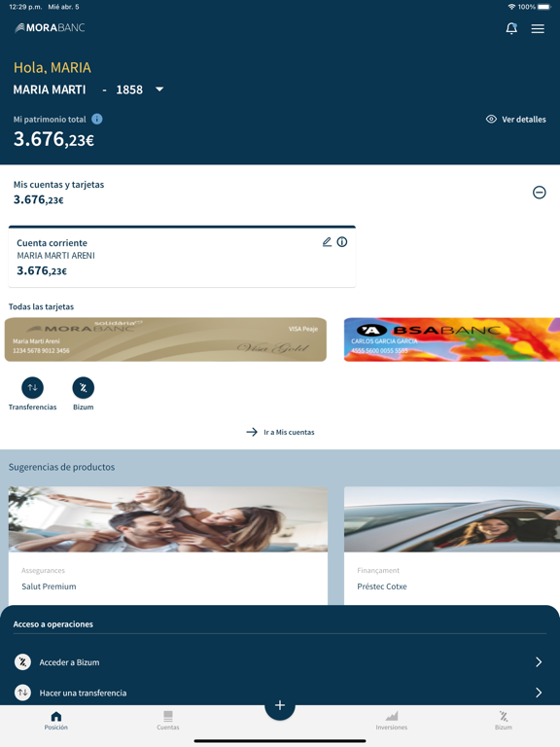The image size is (560, 747).
Task: Tap the battery indicator in status bar
Action: [x=543, y=7]
